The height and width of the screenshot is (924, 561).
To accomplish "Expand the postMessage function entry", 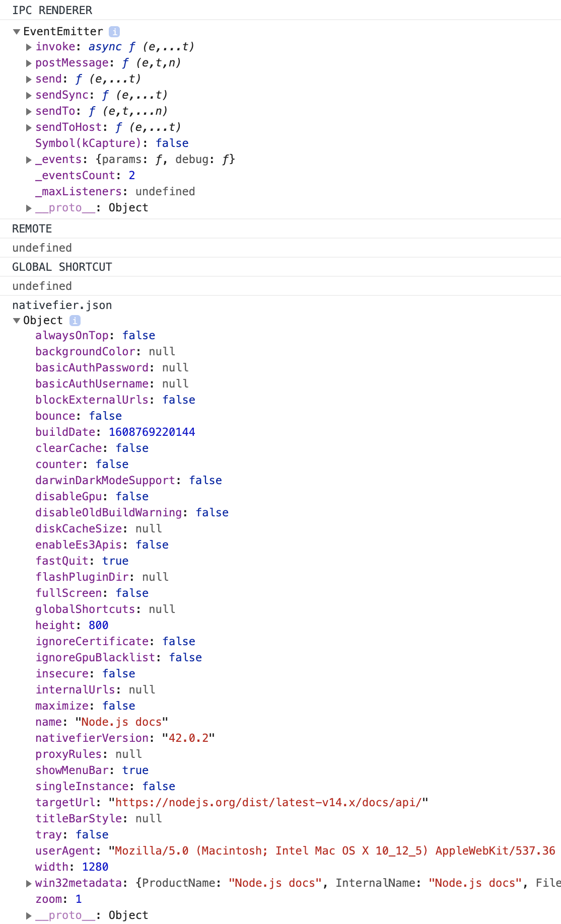I will (x=29, y=63).
